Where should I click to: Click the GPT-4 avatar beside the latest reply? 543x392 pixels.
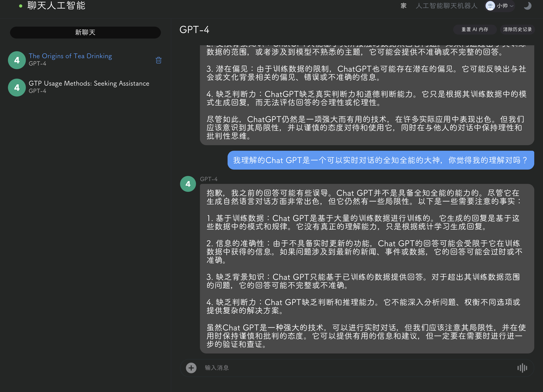pos(188,184)
